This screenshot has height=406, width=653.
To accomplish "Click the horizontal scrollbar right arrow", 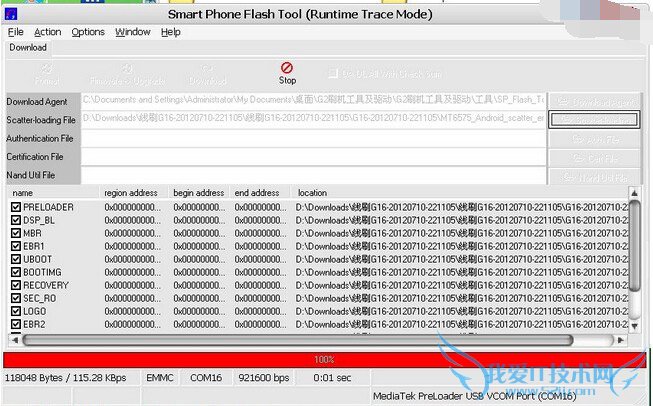I will coord(621,340).
